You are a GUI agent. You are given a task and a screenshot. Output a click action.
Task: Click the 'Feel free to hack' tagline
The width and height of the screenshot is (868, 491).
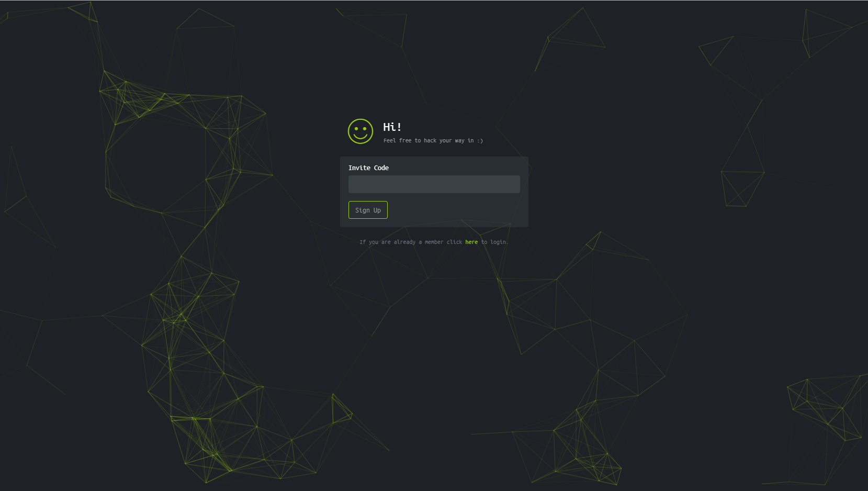(433, 140)
